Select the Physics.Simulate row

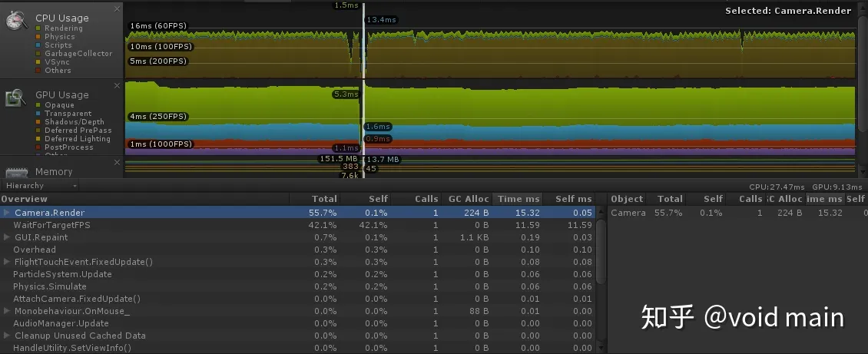pos(298,286)
